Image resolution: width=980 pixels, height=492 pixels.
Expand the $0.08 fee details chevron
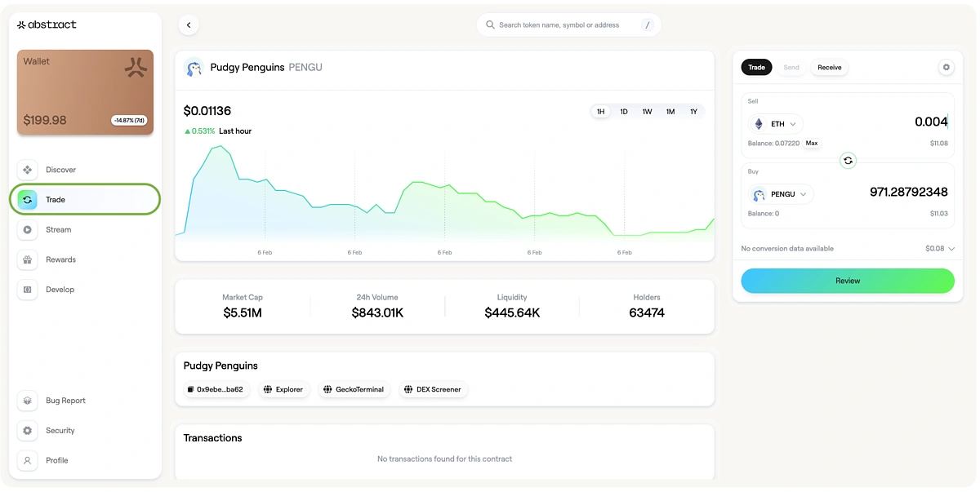click(950, 249)
